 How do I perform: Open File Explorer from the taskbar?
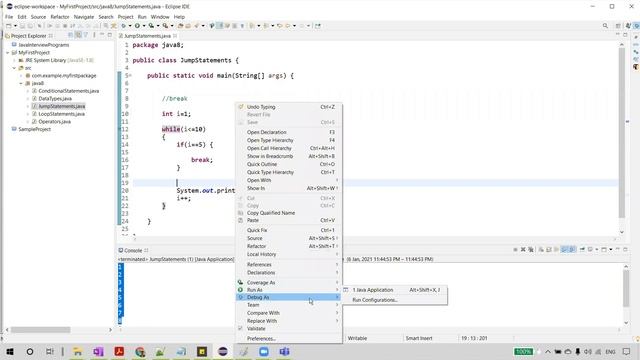(x=77, y=351)
